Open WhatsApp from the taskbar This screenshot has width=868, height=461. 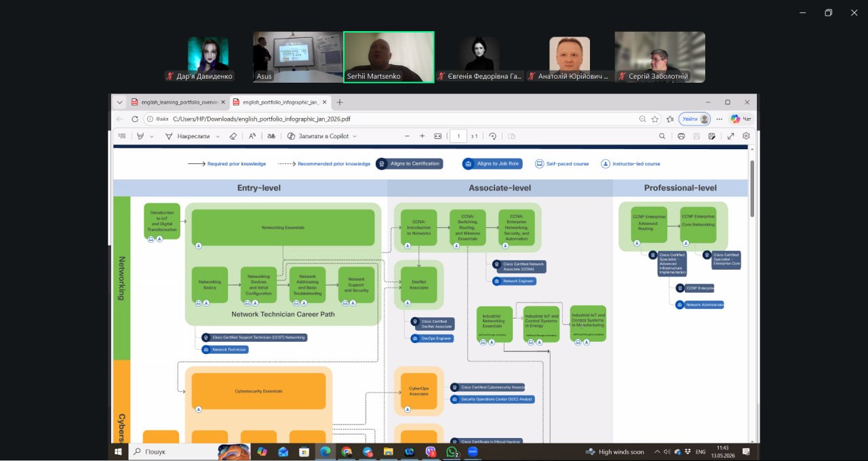point(452,452)
